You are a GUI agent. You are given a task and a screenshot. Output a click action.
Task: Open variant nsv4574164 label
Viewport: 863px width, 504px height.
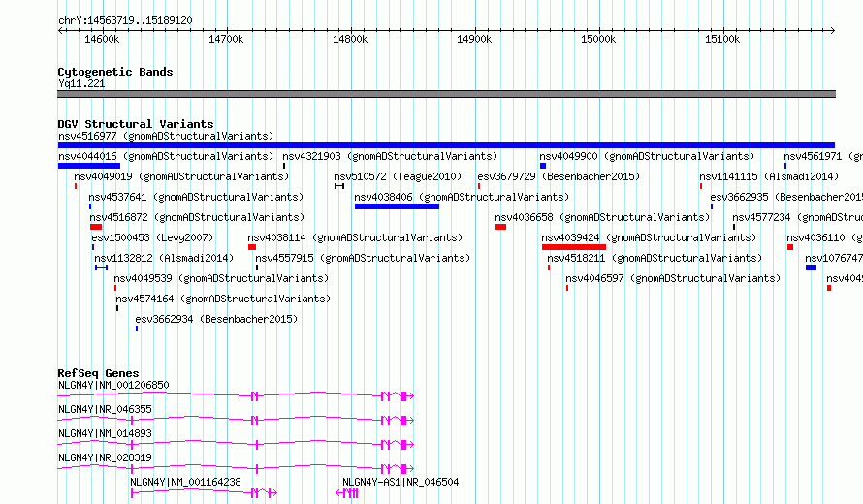[x=223, y=299]
